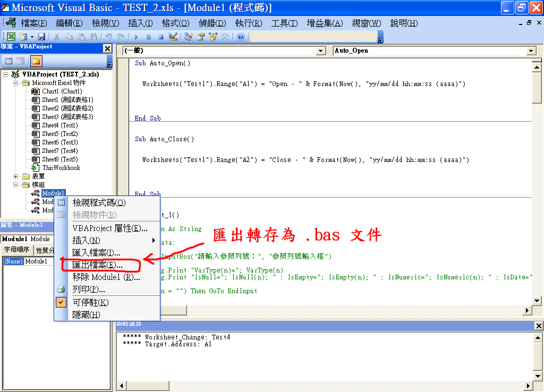544x392 pixels.
Task: Click the Cut scissors icon
Action: [56, 37]
